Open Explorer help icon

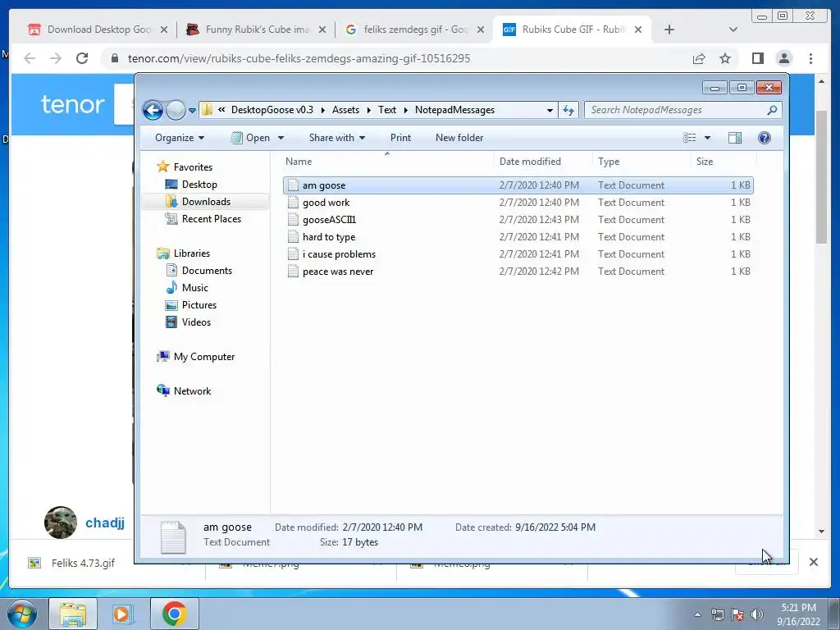coord(765,138)
